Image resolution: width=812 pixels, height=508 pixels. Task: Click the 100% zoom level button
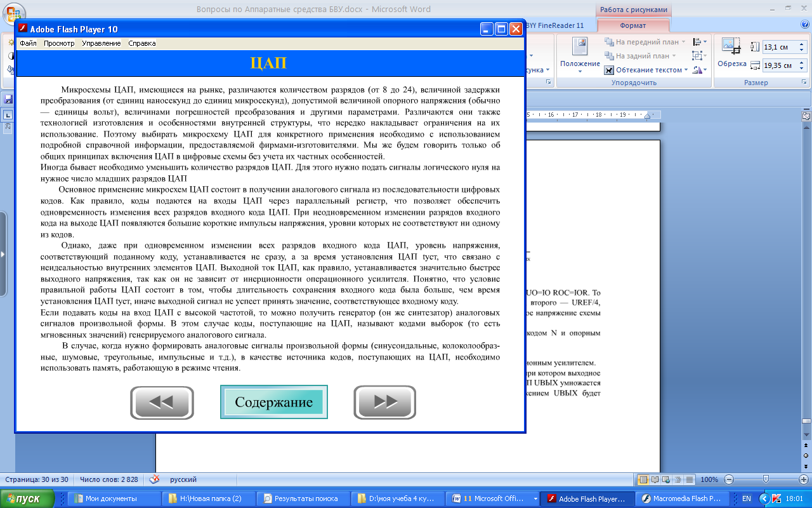coord(709,479)
